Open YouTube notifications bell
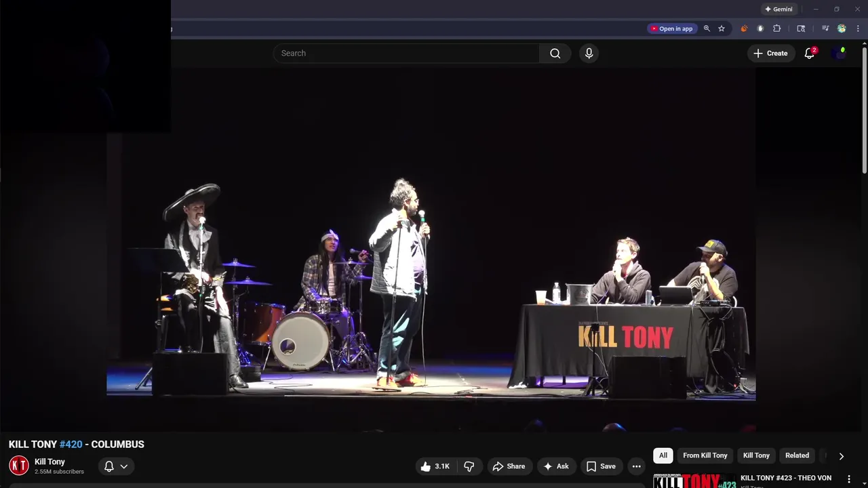This screenshot has height=488, width=868. (809, 53)
